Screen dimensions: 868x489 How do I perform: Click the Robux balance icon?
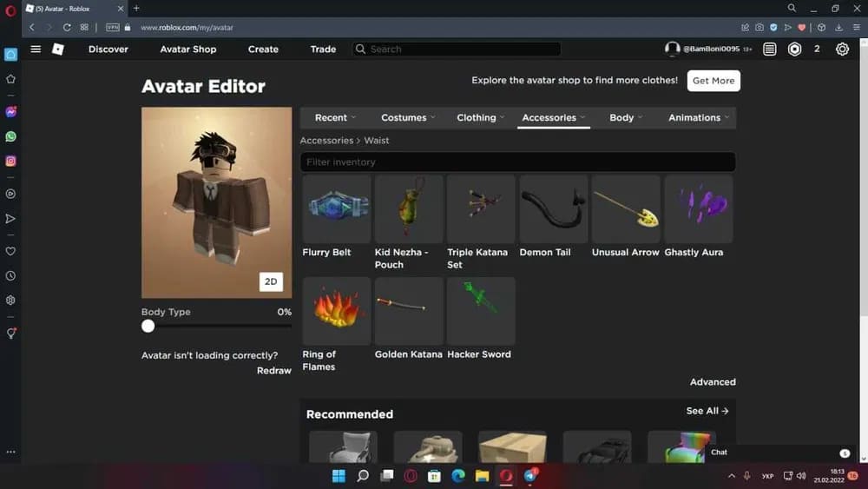[x=794, y=50]
